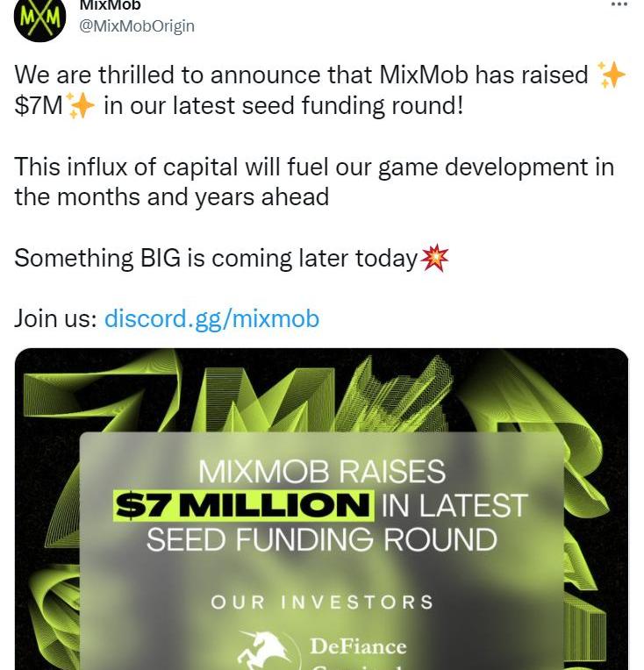The width and height of the screenshot is (644, 670).
Task: Click the highlighted "$7 MILLION" banner text
Action: pos(242,505)
